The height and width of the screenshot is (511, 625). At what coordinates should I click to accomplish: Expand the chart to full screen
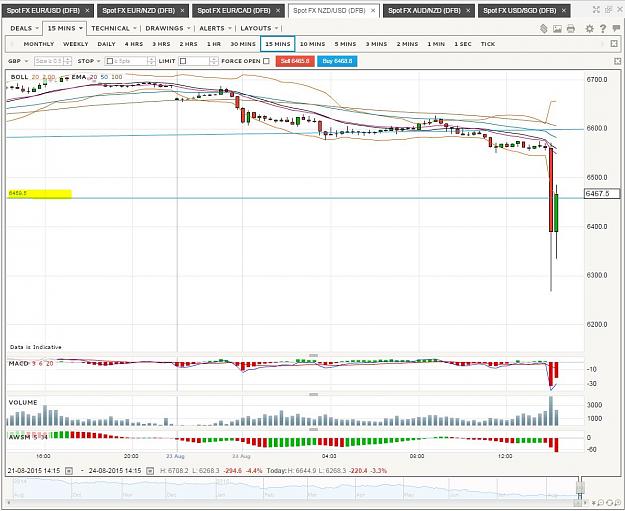point(596,10)
